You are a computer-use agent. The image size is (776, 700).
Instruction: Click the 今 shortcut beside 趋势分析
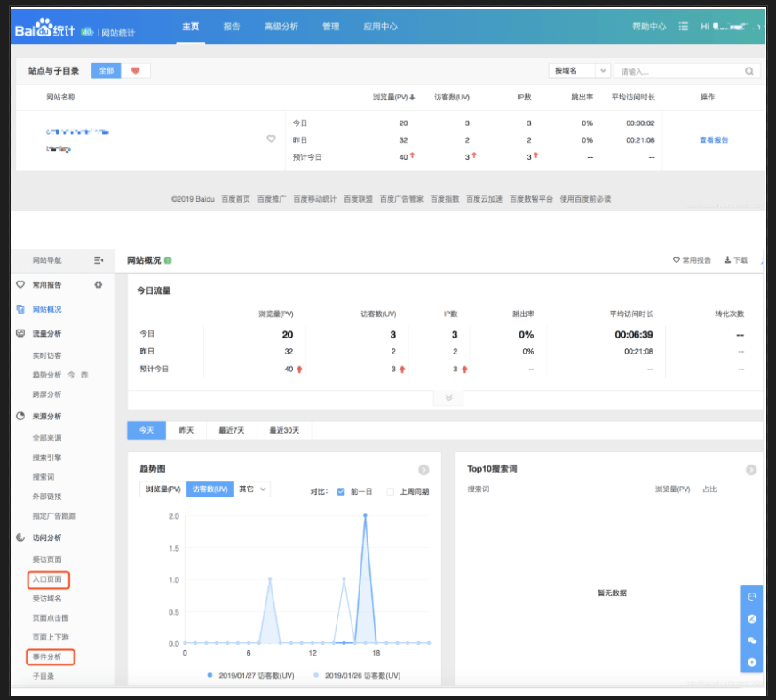(x=71, y=375)
